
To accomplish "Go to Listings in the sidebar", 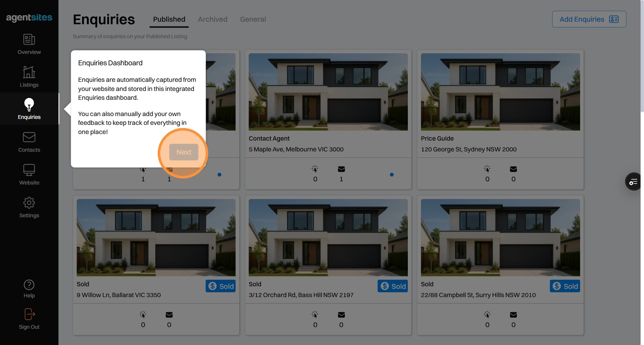I will (x=29, y=72).
